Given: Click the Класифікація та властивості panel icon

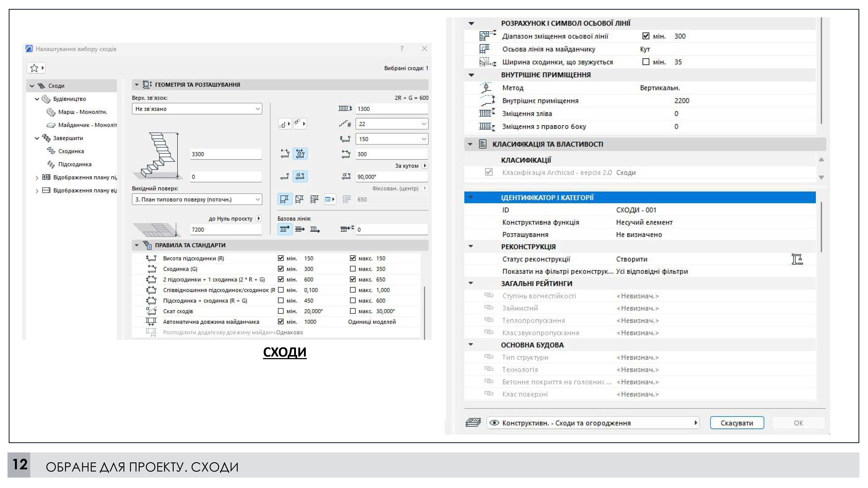Looking at the screenshot, I should (483, 144).
